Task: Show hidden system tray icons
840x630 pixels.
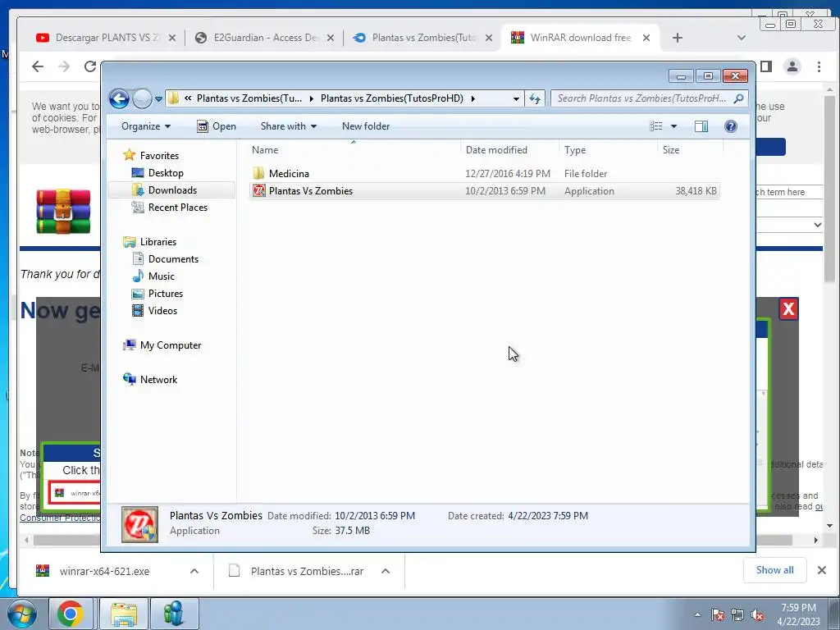Action: click(x=697, y=614)
